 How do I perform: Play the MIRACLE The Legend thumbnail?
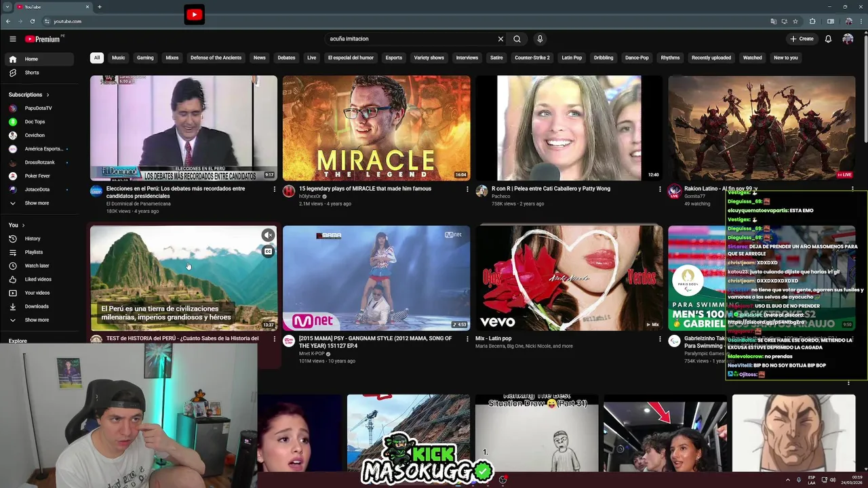pyautogui.click(x=376, y=128)
